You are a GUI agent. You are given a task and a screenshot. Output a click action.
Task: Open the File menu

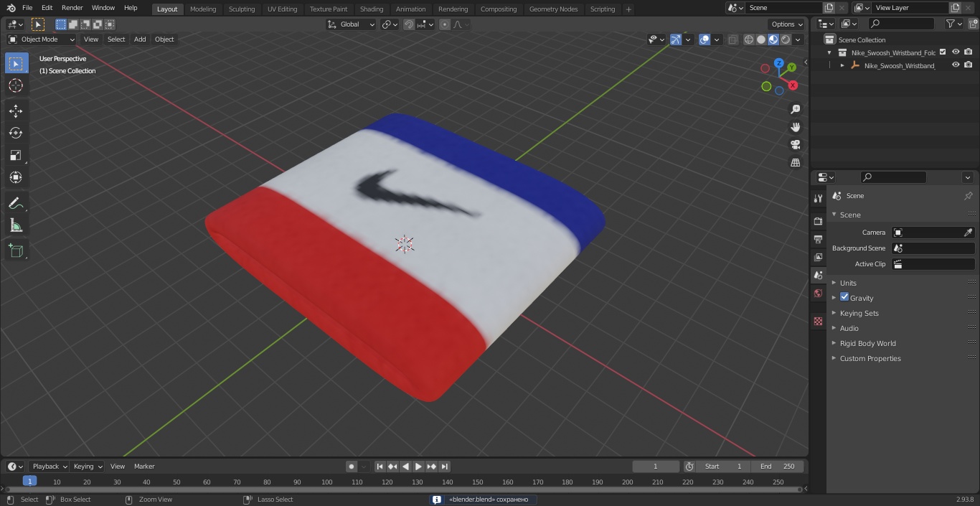click(x=27, y=8)
